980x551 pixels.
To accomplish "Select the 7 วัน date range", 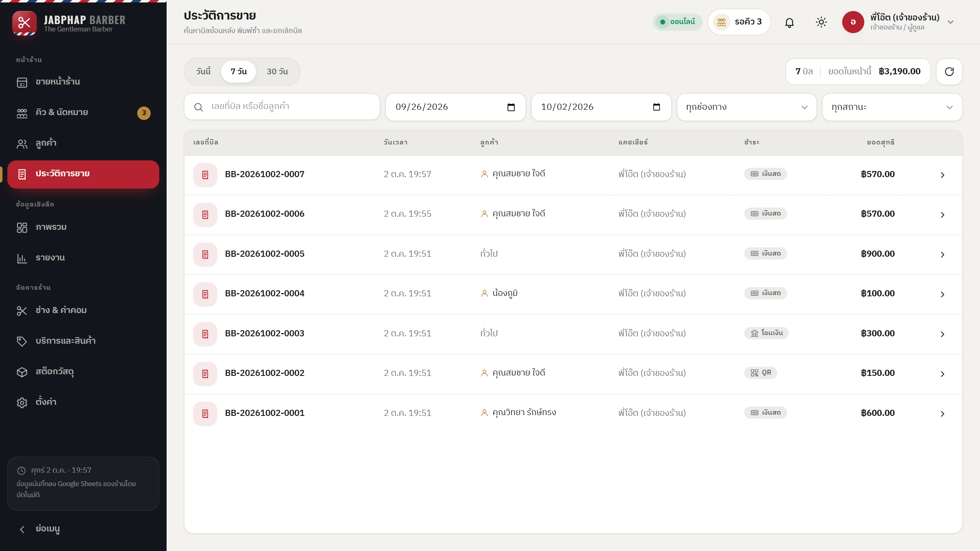I will point(239,71).
